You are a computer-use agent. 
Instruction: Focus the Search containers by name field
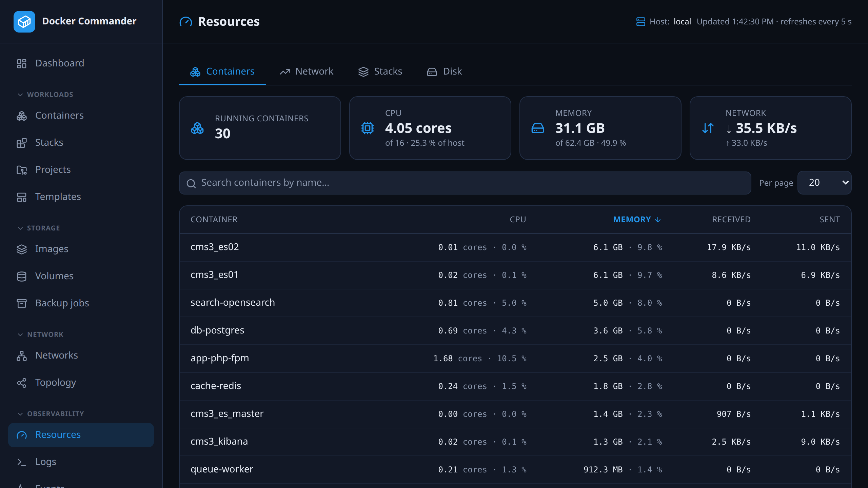point(465,183)
